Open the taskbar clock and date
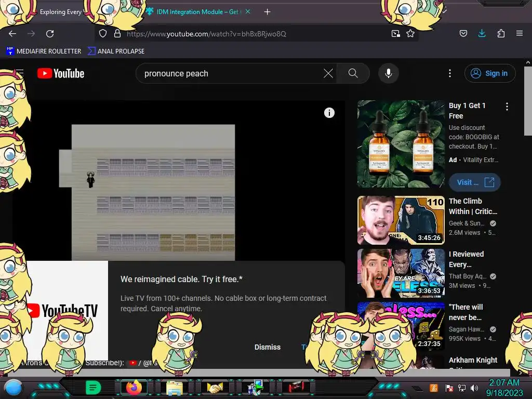 (x=504, y=388)
